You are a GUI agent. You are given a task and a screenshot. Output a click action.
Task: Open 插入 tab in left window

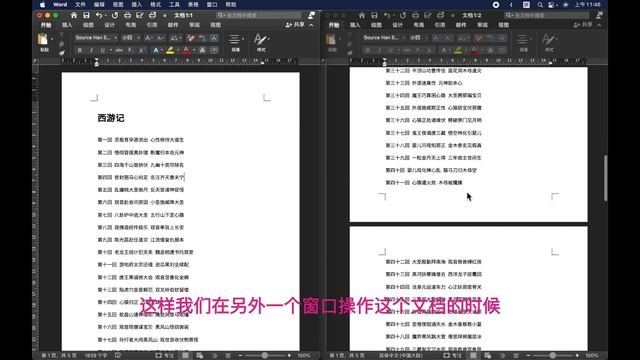67,25
